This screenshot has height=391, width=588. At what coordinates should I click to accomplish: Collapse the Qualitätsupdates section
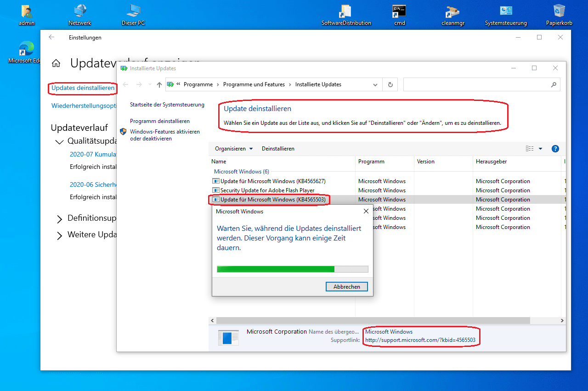click(x=59, y=141)
